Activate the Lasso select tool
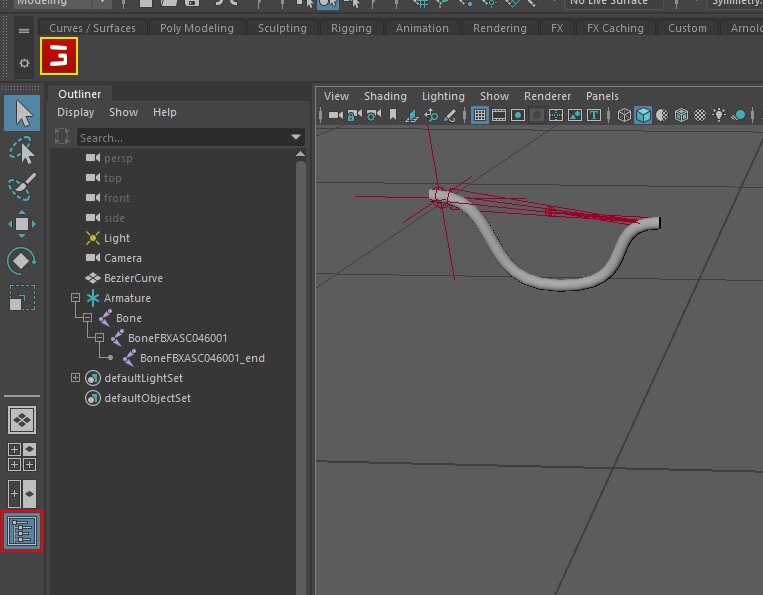This screenshot has height=595, width=763. click(22, 151)
